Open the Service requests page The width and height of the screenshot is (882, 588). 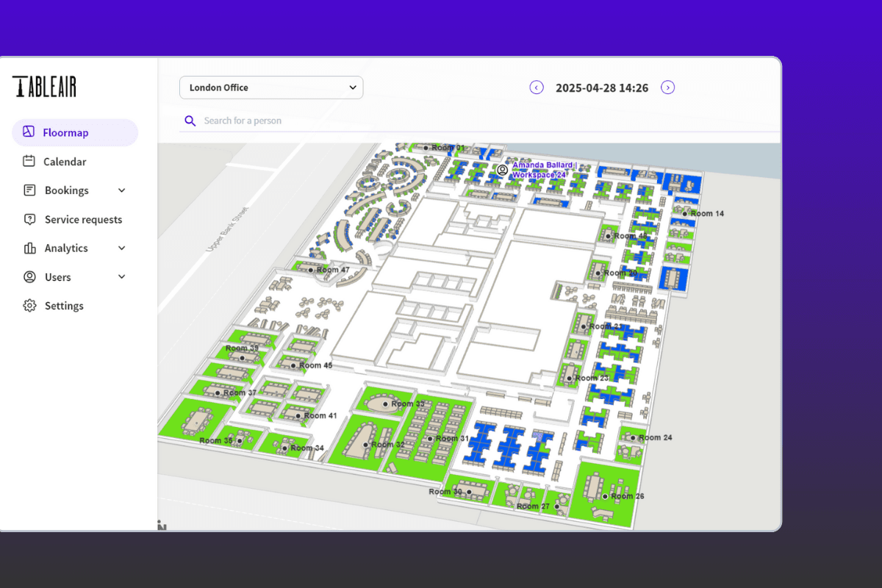83,219
